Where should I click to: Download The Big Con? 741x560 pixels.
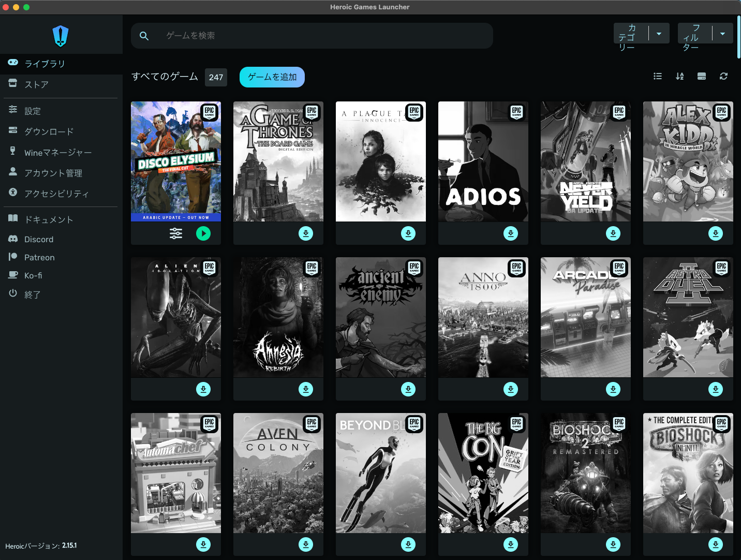coord(511,544)
